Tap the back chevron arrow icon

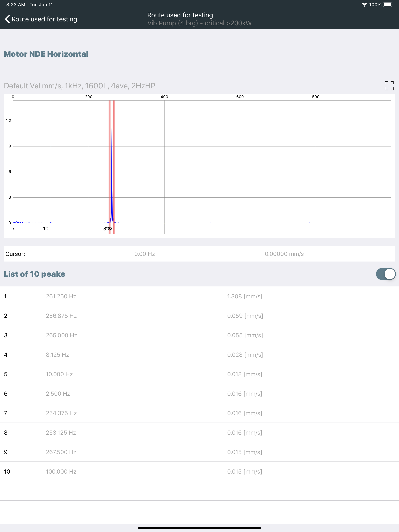[x=7, y=19]
